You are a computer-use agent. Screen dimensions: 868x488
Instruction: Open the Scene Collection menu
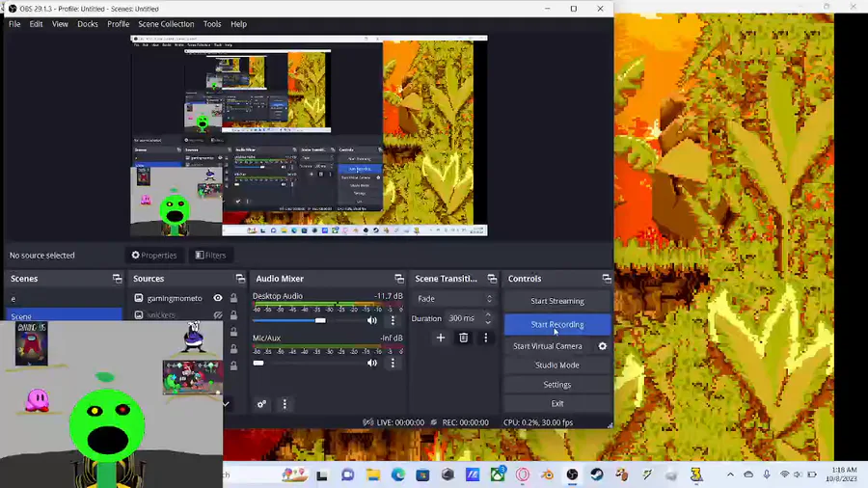[x=166, y=24]
